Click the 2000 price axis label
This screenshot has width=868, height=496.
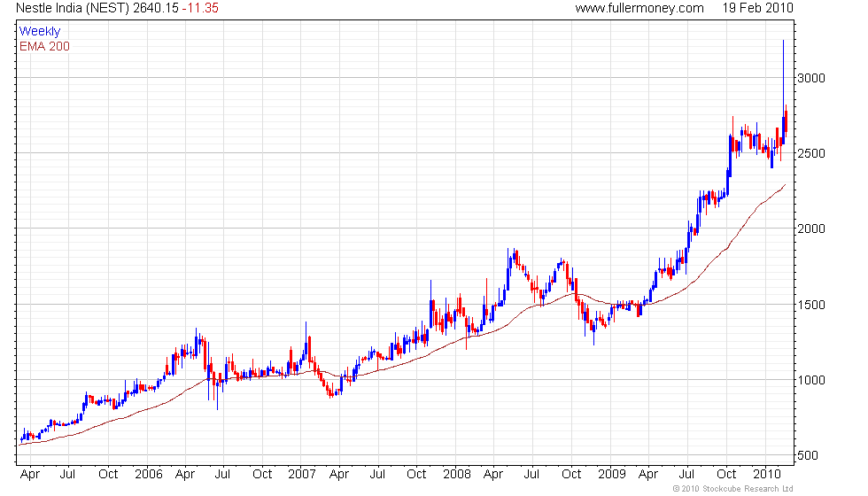coord(811,229)
